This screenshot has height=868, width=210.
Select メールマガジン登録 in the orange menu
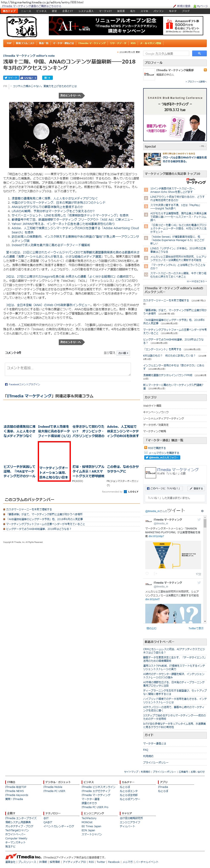pos(150,43)
